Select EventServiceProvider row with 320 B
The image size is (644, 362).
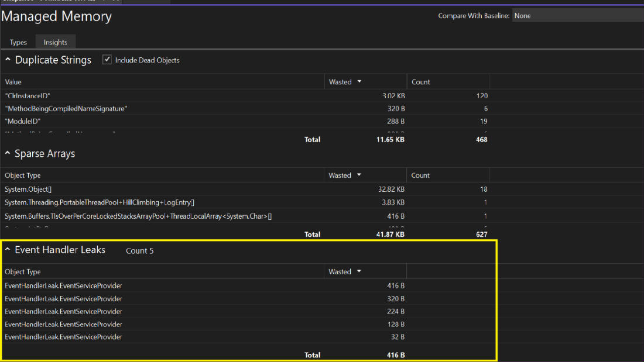(248, 299)
